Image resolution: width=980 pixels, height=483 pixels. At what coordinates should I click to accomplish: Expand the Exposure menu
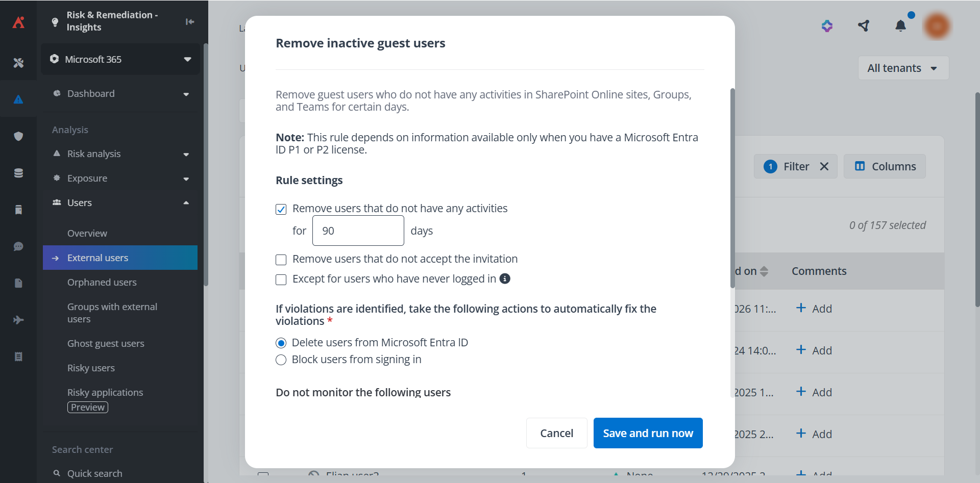(120, 179)
